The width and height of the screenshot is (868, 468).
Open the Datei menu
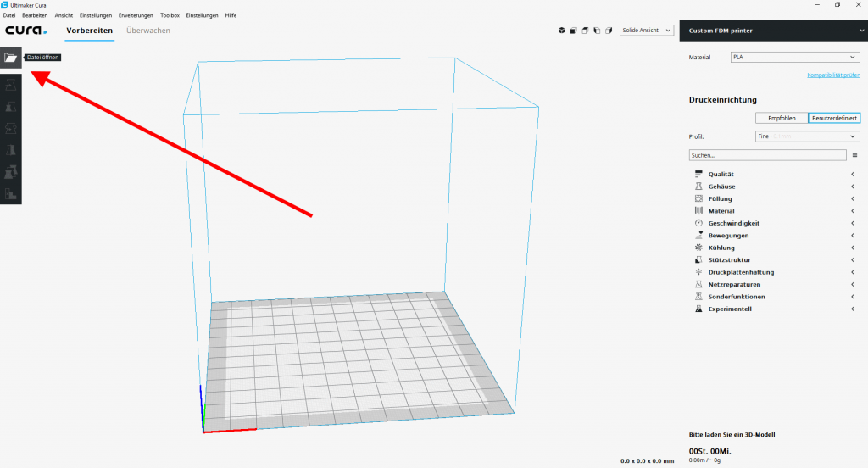[8, 15]
